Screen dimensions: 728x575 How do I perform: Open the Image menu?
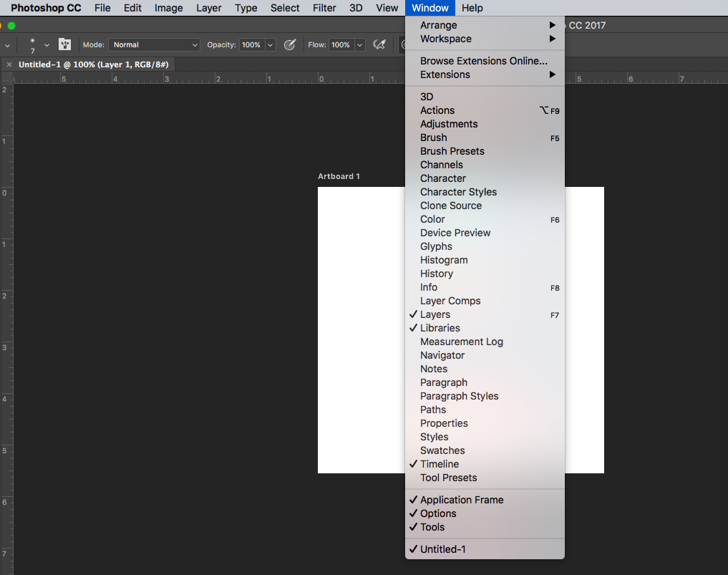[168, 8]
